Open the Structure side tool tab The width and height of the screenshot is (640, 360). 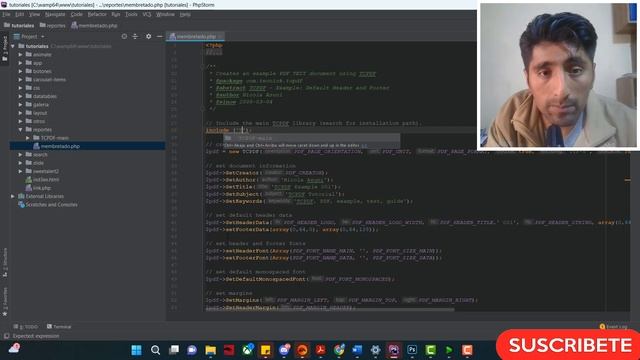point(4,262)
